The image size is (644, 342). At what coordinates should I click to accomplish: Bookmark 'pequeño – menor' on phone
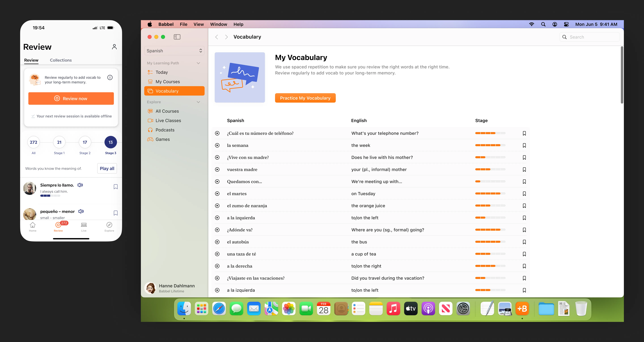click(x=115, y=213)
